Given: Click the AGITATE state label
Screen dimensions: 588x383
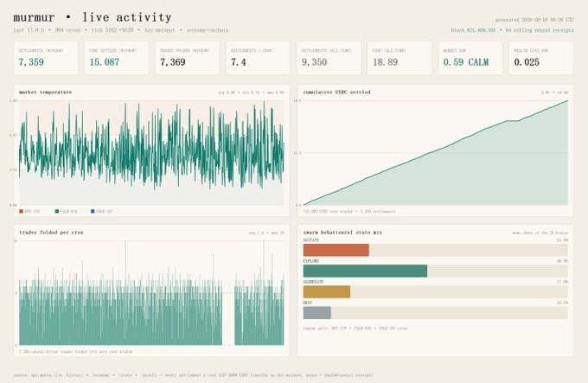Looking at the screenshot, I should 311,240.
